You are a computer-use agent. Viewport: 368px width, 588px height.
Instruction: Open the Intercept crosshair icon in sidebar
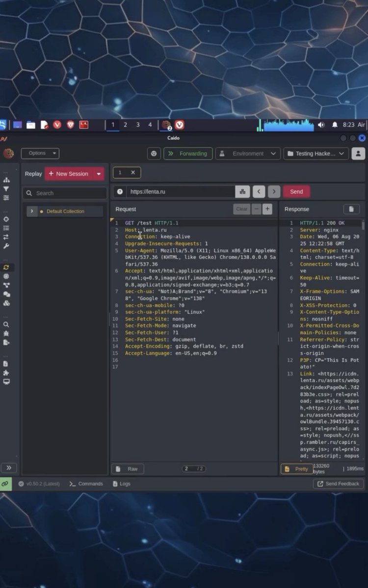click(6, 219)
